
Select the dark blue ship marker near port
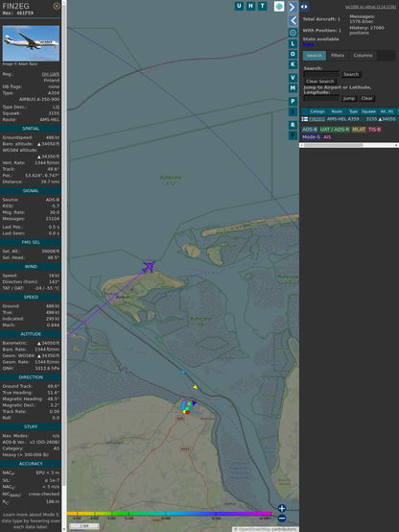(x=195, y=403)
